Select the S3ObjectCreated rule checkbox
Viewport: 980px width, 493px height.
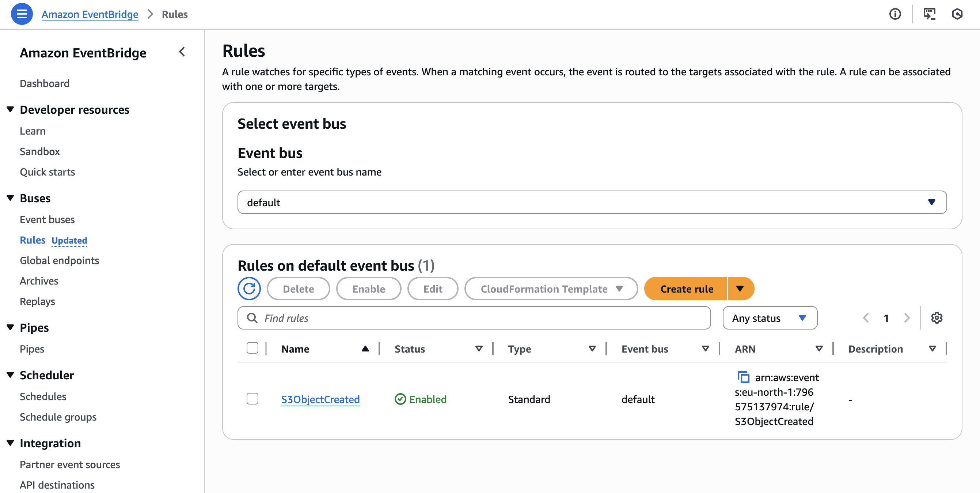pyautogui.click(x=252, y=399)
